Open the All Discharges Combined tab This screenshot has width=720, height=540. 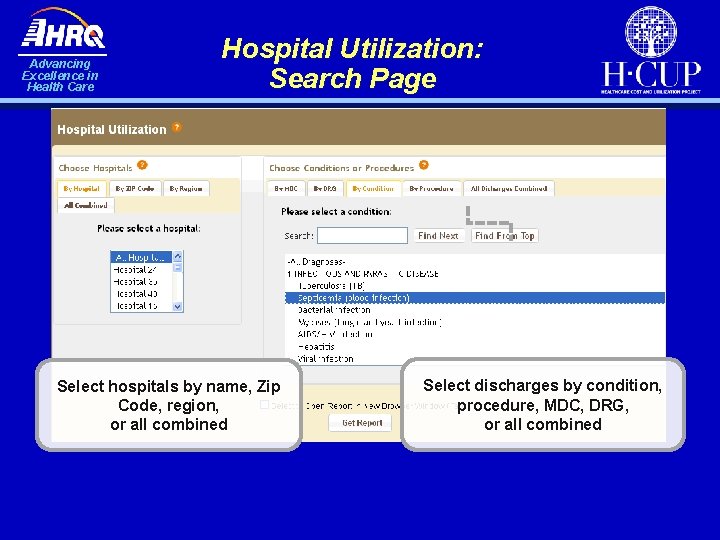point(509,189)
